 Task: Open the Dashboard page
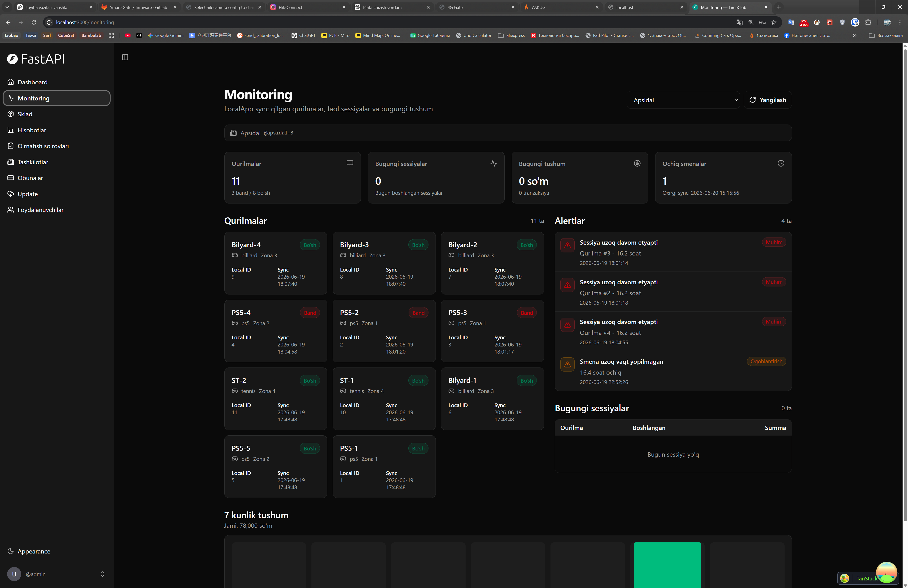(57, 82)
